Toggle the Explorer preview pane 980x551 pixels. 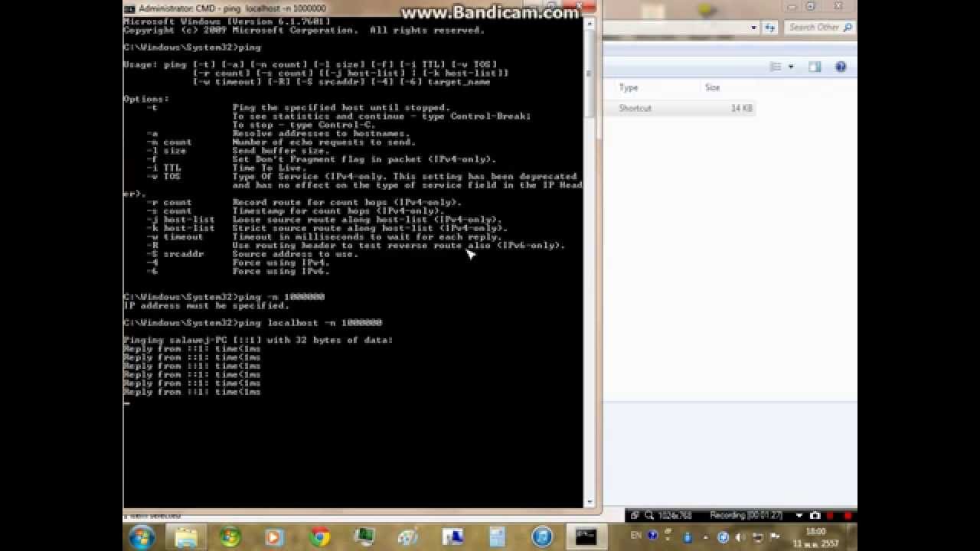click(815, 67)
